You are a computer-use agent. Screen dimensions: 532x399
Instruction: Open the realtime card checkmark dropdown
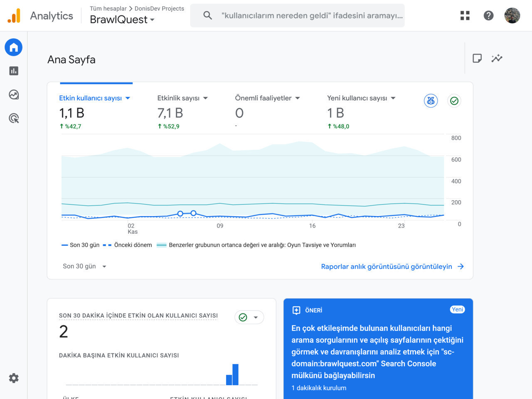point(249,317)
